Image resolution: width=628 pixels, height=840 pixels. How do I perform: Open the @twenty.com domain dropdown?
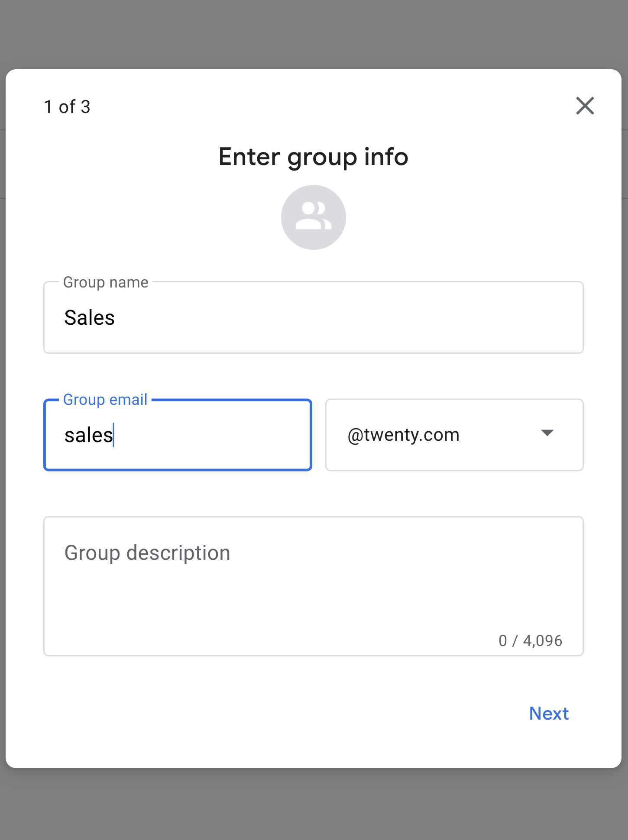(454, 435)
